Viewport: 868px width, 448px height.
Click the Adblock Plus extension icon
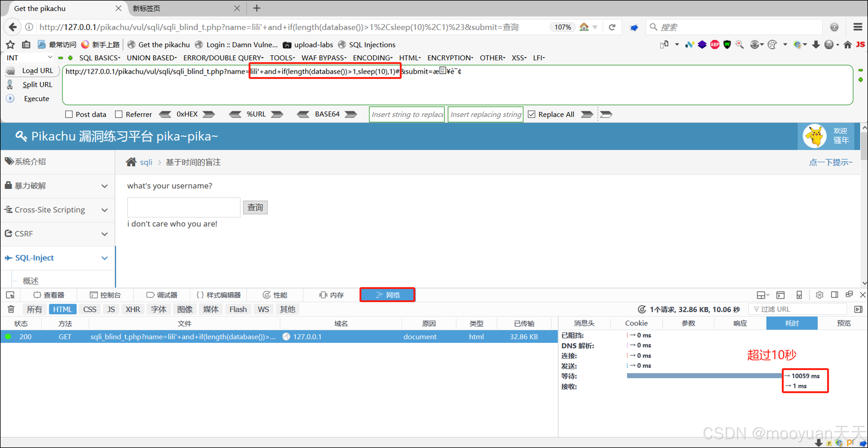point(714,45)
